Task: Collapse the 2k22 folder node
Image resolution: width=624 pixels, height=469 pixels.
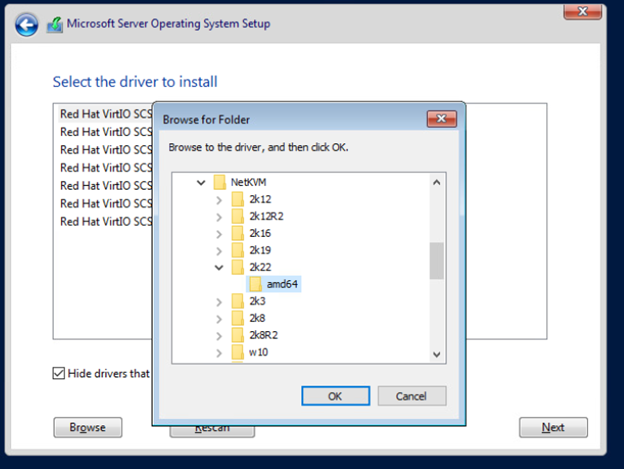Action: (219, 267)
